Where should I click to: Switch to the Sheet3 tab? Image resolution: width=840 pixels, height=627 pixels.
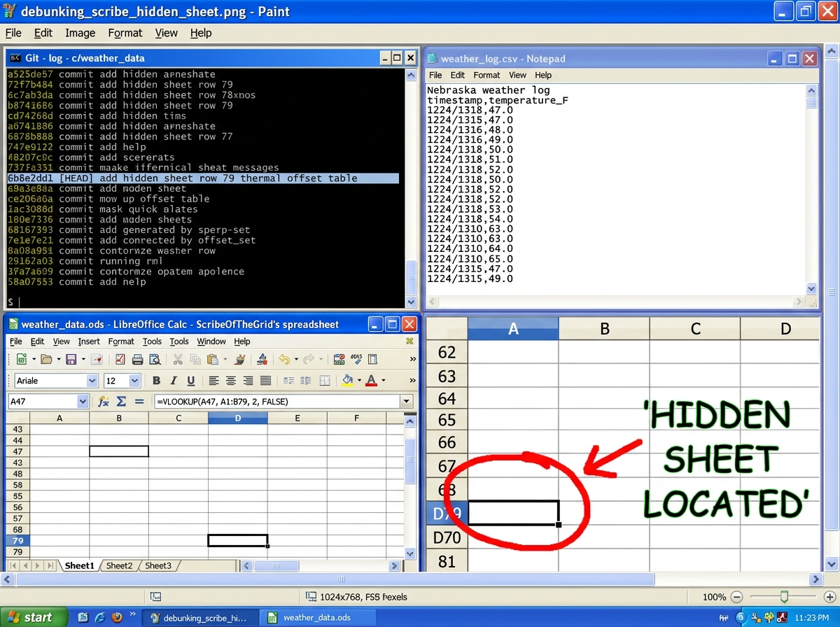click(158, 565)
